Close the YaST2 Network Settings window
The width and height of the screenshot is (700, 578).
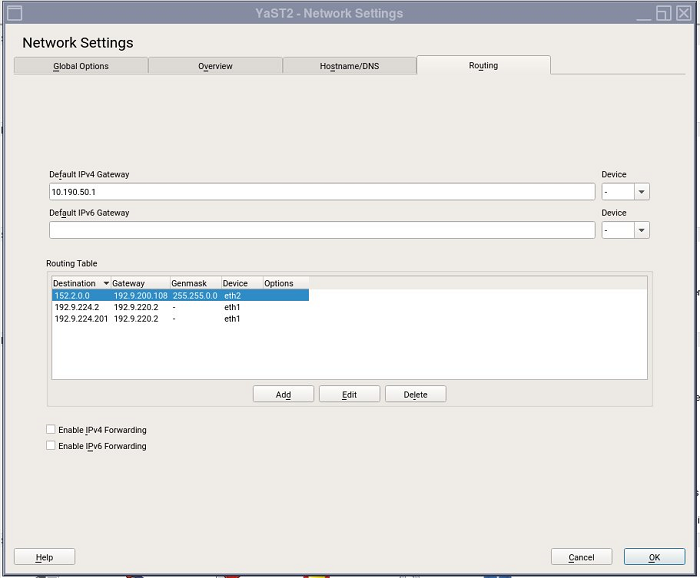pos(683,13)
